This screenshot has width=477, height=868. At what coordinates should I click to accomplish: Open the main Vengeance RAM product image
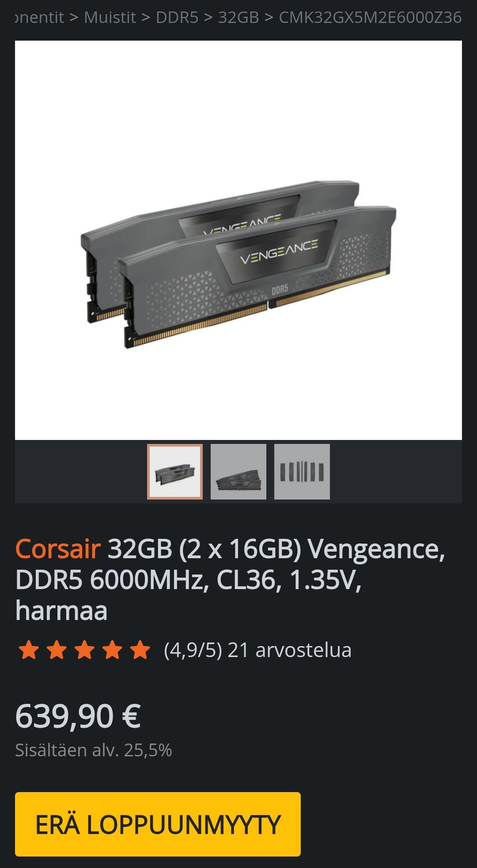pyautogui.click(x=238, y=240)
